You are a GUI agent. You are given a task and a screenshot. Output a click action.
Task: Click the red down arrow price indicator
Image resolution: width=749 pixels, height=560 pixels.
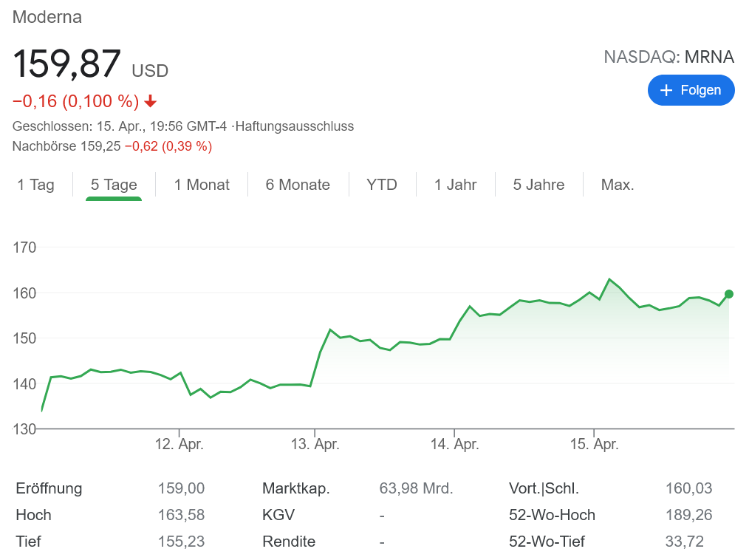click(x=151, y=101)
